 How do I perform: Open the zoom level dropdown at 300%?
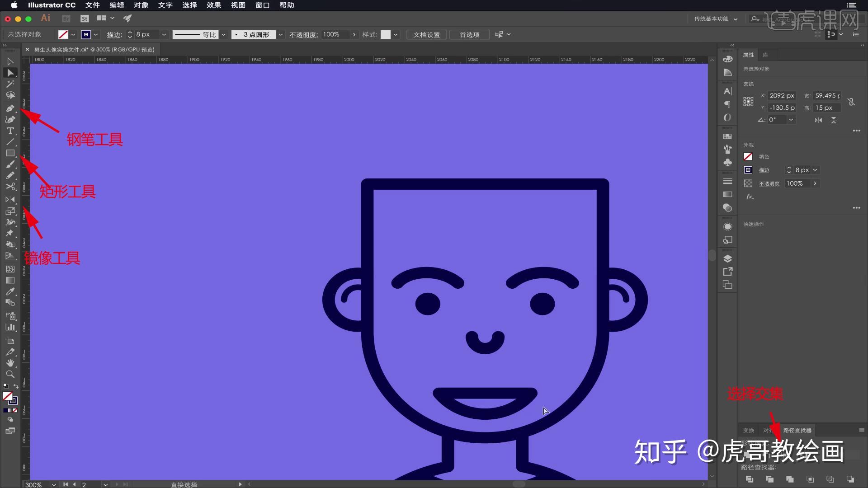click(54, 484)
